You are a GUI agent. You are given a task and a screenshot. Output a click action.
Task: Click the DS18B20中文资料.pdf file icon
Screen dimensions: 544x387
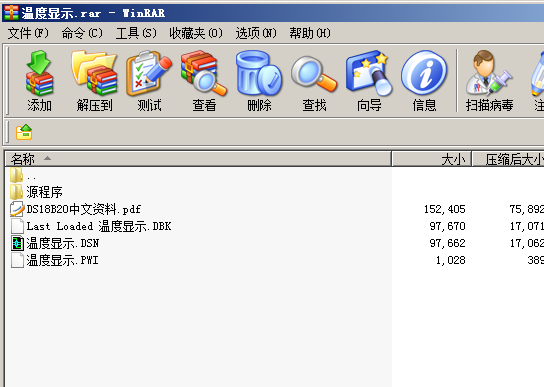pos(17,209)
